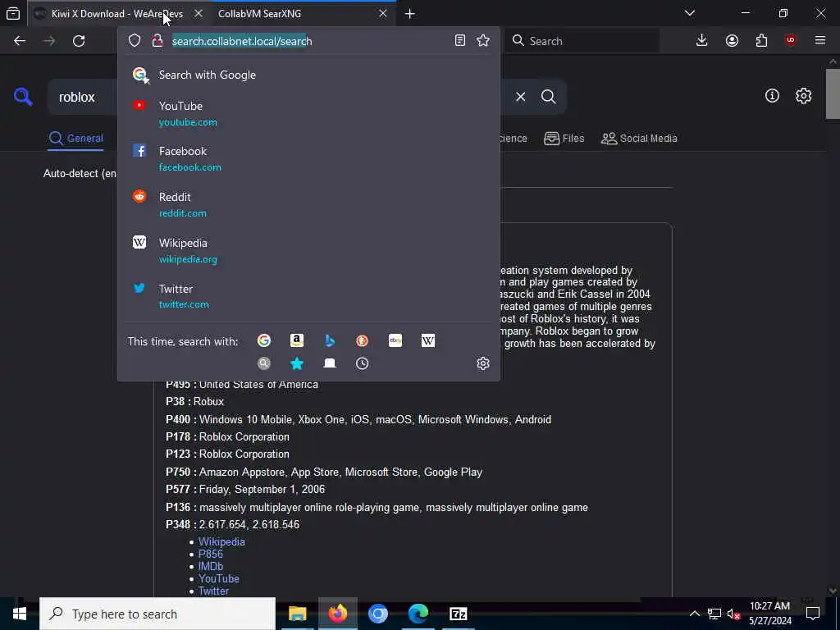Viewport: 840px width, 630px height.
Task: Search history with the clock icon
Action: point(362,363)
